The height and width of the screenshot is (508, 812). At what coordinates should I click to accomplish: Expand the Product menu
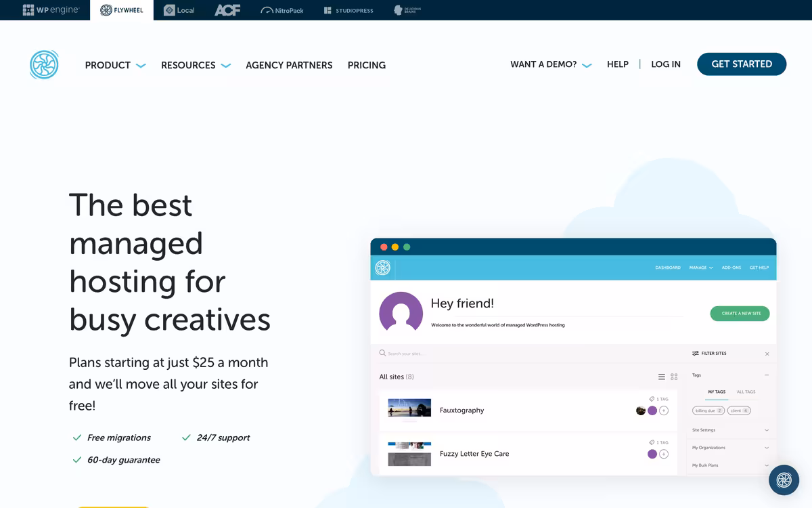pos(115,65)
